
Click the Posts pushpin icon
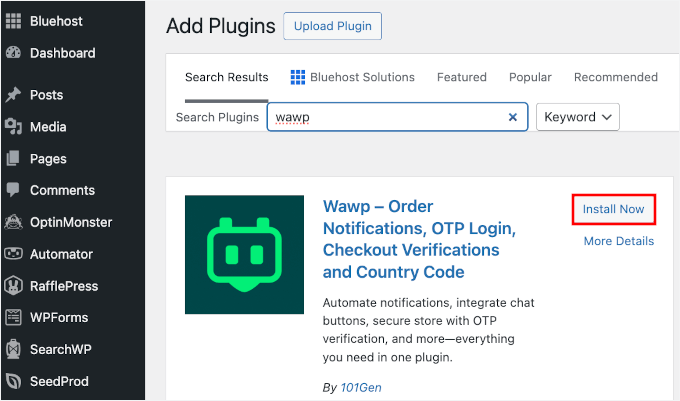click(13, 95)
